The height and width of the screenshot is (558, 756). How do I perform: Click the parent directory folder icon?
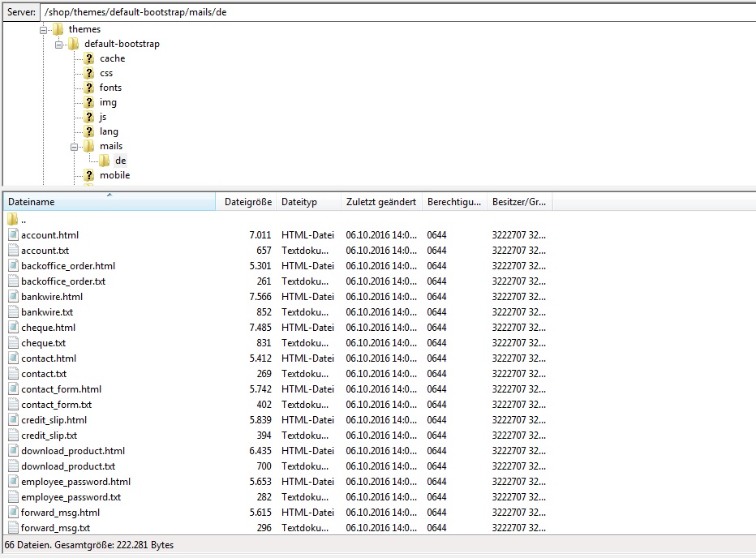click(x=13, y=220)
